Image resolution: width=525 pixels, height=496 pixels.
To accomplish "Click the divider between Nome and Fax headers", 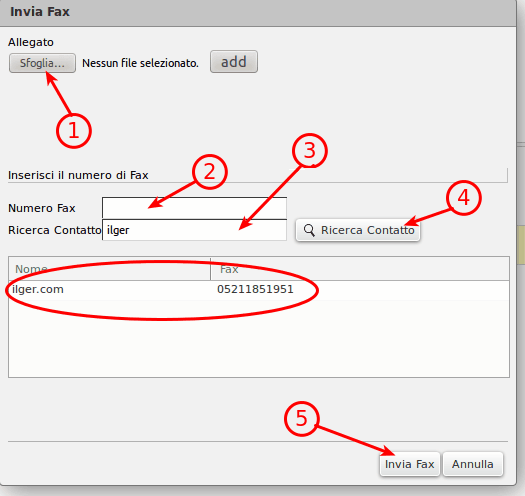I will 210,269.
